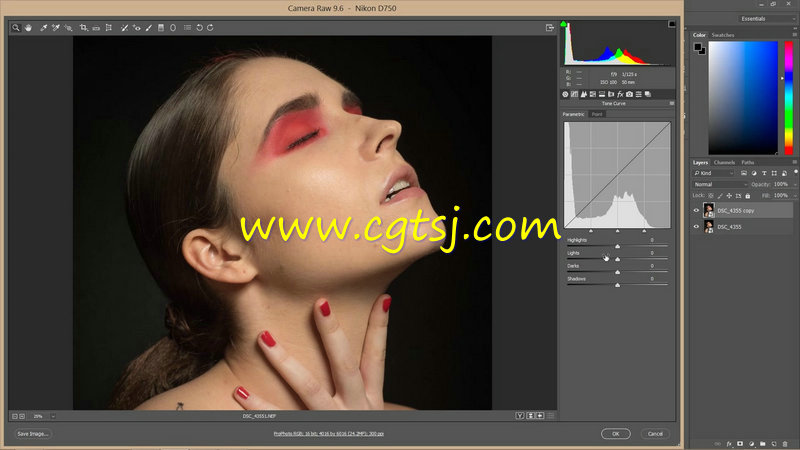Rotate image 90° counter-clockwise
This screenshot has width=800, height=450.
[x=199, y=28]
